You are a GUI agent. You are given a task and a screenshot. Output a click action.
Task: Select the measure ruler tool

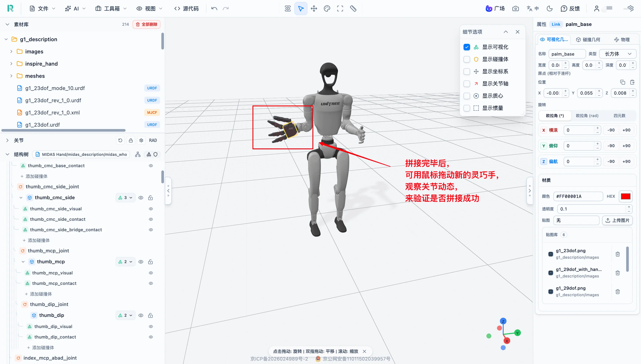pos(353,9)
